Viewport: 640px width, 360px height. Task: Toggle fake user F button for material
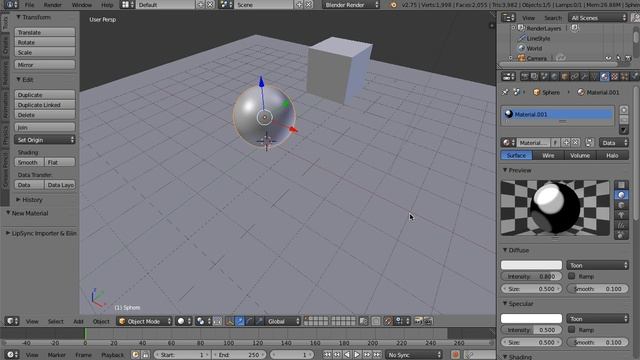(556, 142)
